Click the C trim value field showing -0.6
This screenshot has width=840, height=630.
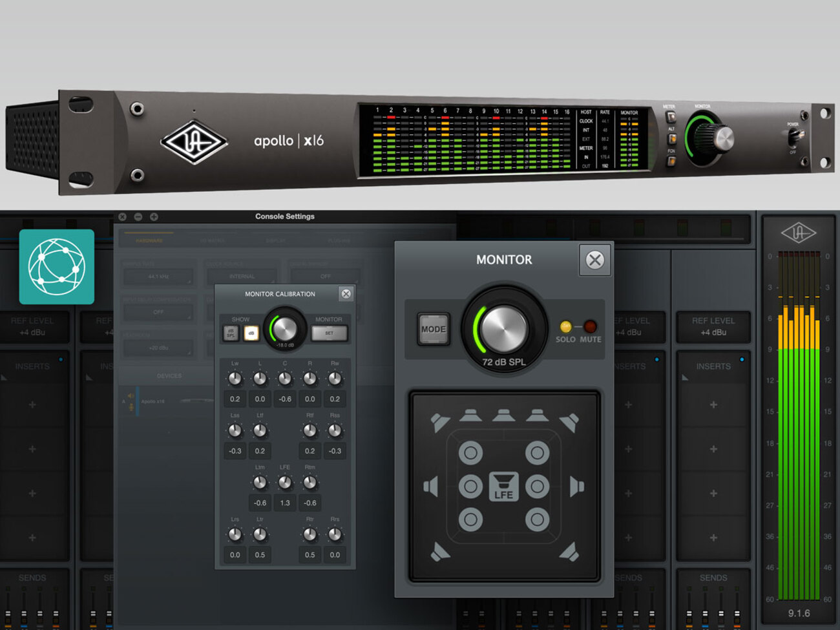[285, 399]
